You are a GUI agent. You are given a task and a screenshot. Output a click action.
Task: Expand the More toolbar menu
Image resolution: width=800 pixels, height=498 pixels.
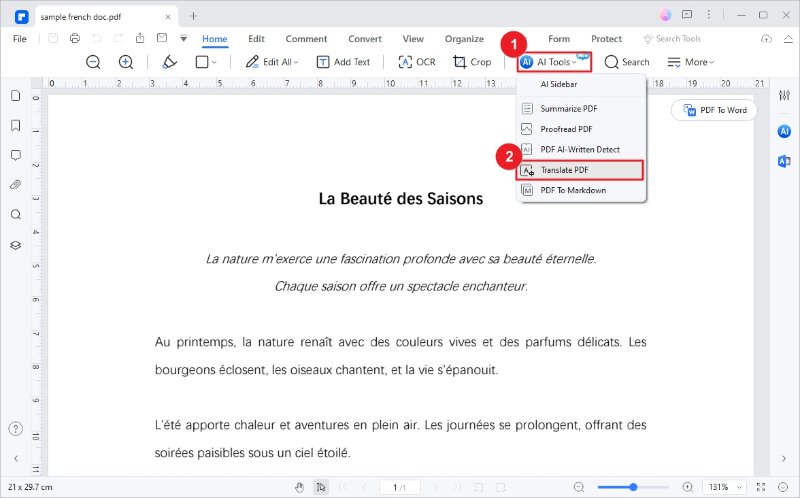click(x=691, y=62)
